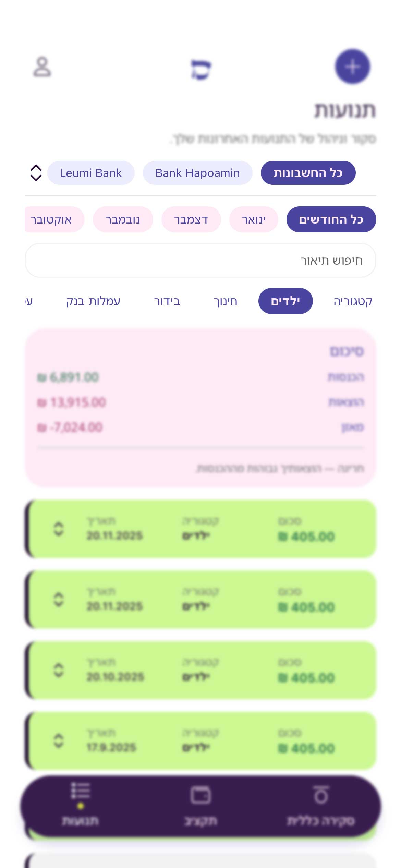401x868 pixels.
Task: Select the ינואר month chip
Action: (x=254, y=219)
